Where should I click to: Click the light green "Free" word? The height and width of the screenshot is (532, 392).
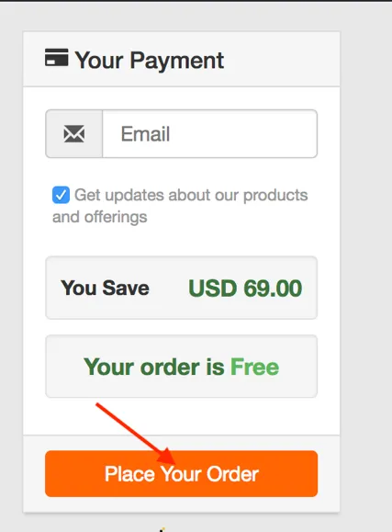pyautogui.click(x=254, y=367)
